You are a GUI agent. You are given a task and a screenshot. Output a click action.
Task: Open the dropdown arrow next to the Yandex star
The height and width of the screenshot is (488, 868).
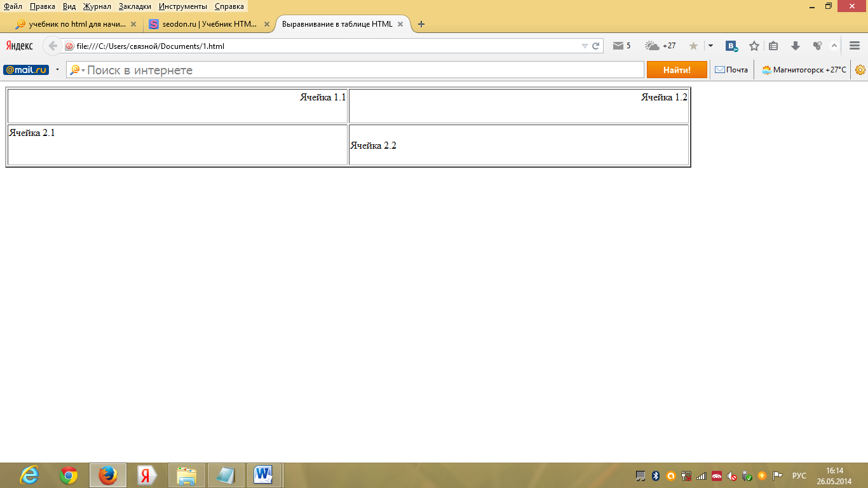click(710, 46)
